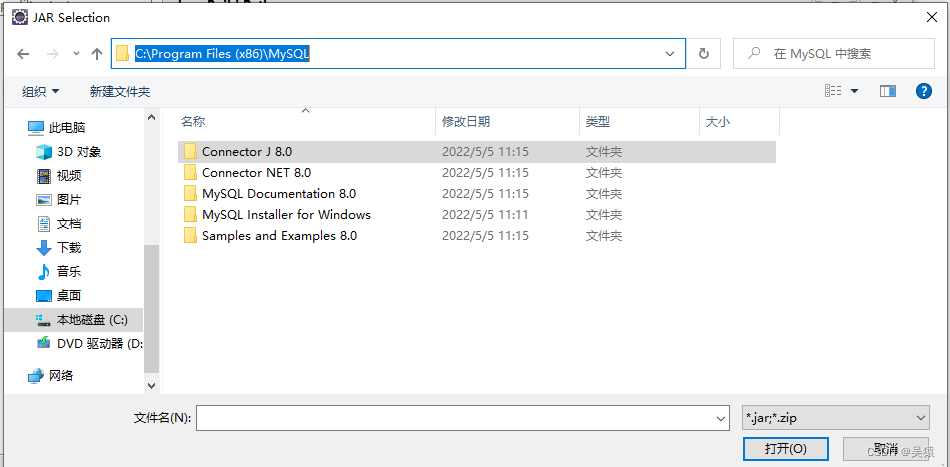Click the MySQL Documentation 8.0 folder icon
Screen dimensions: 950x467
[190, 194]
